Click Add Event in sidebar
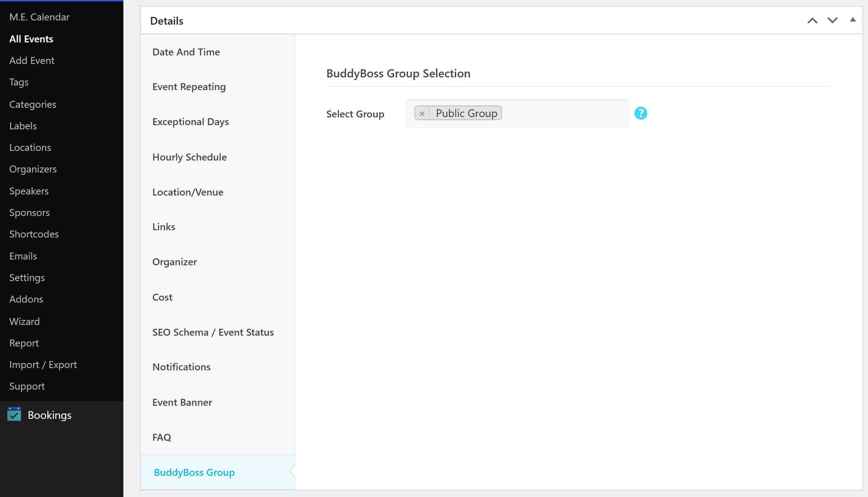868x497 pixels. [32, 60]
